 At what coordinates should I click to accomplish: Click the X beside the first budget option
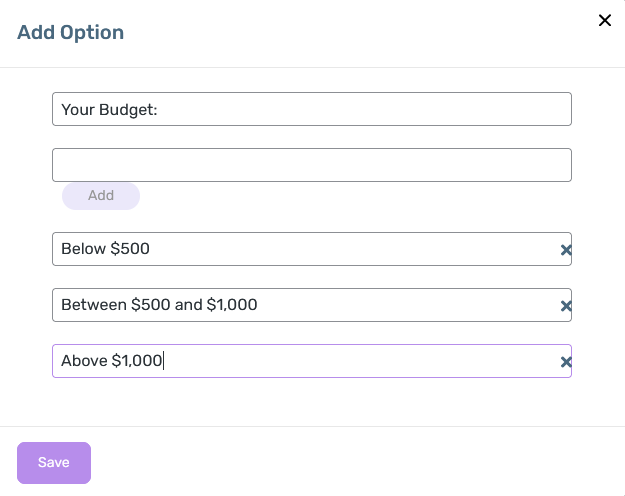566,250
